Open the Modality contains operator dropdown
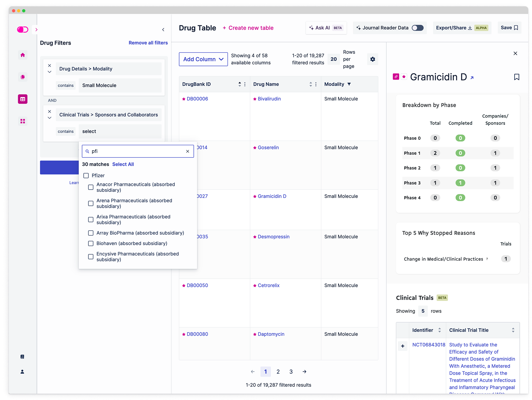 (66, 85)
